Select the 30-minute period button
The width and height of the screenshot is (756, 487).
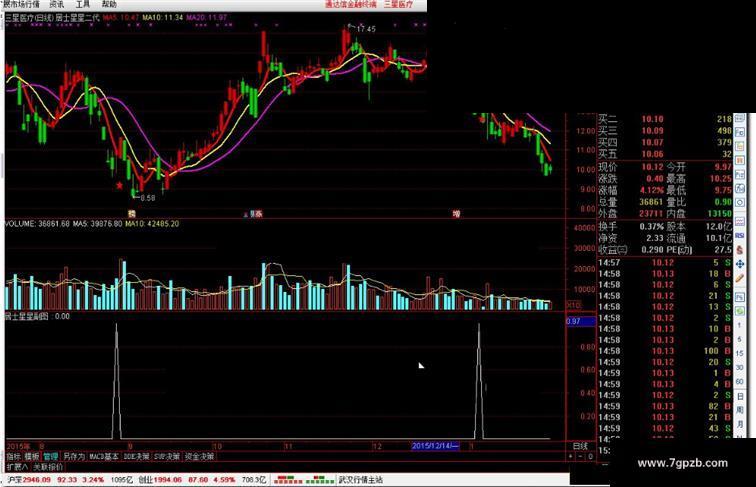point(740,367)
